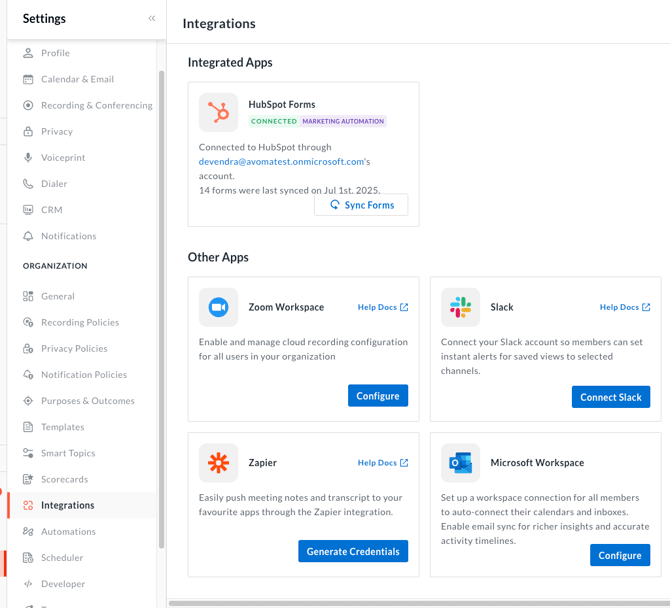Viewport: 670px width, 608px height.
Task: Open Zapier Help Docs link
Action: click(x=383, y=463)
